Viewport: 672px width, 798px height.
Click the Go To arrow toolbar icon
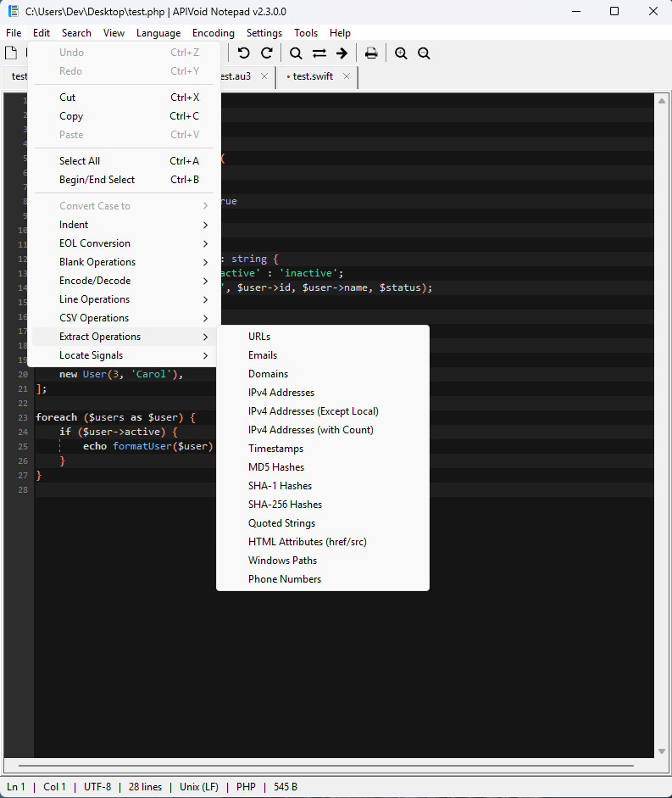[342, 53]
